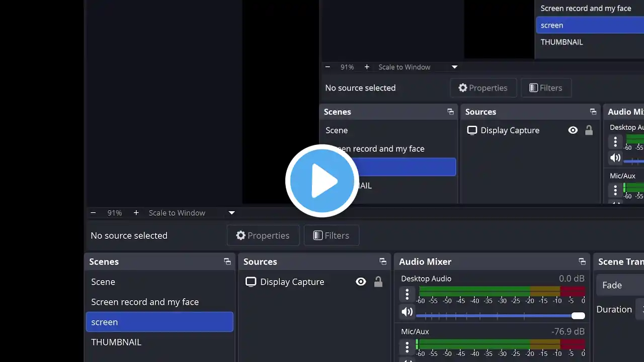The height and width of the screenshot is (362, 644).
Task: Mute Desktop Audio with the speaker icon in main mixer
Action: 407,312
